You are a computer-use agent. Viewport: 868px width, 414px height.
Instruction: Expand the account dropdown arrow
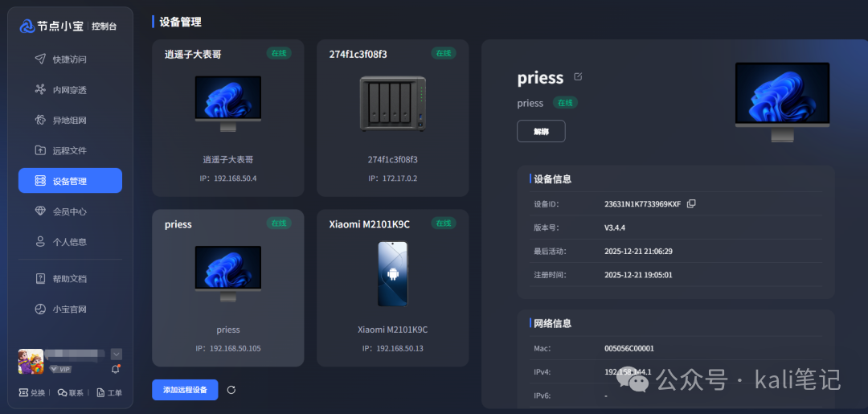117,354
